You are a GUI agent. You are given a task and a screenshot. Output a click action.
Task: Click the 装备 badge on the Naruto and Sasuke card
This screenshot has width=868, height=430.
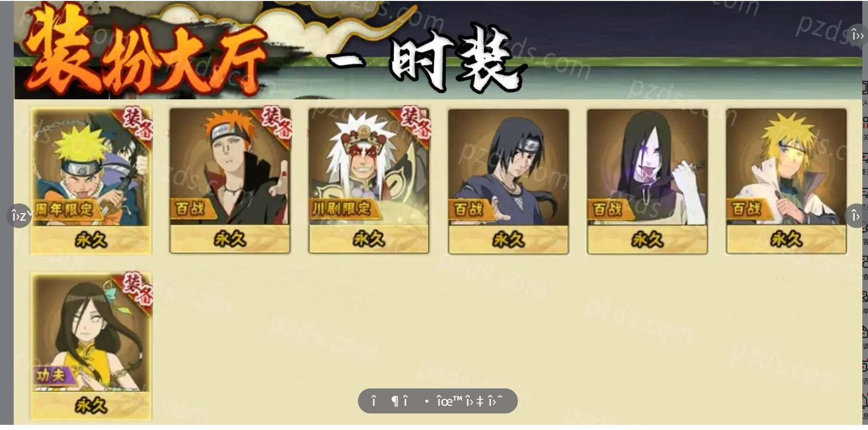click(138, 124)
